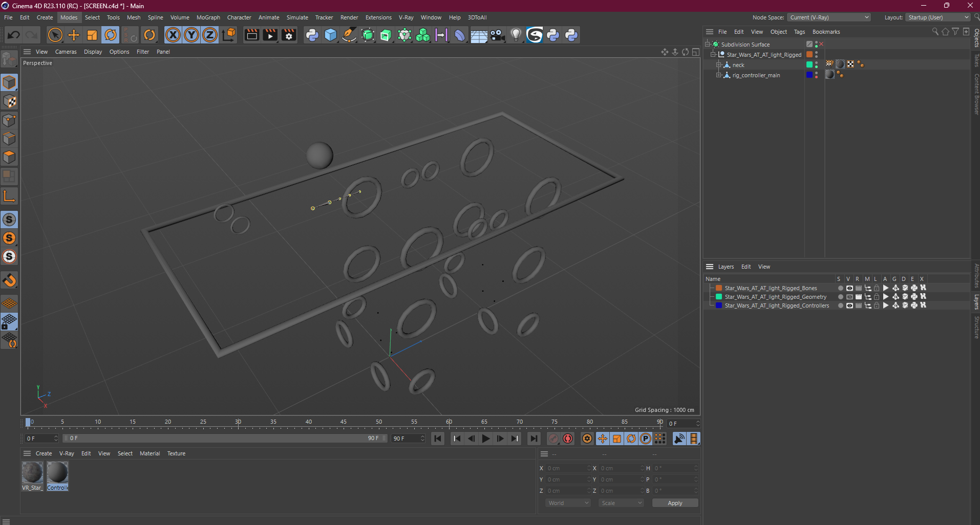The height and width of the screenshot is (525, 980).
Task: Open Material manager Create menu
Action: pos(44,453)
